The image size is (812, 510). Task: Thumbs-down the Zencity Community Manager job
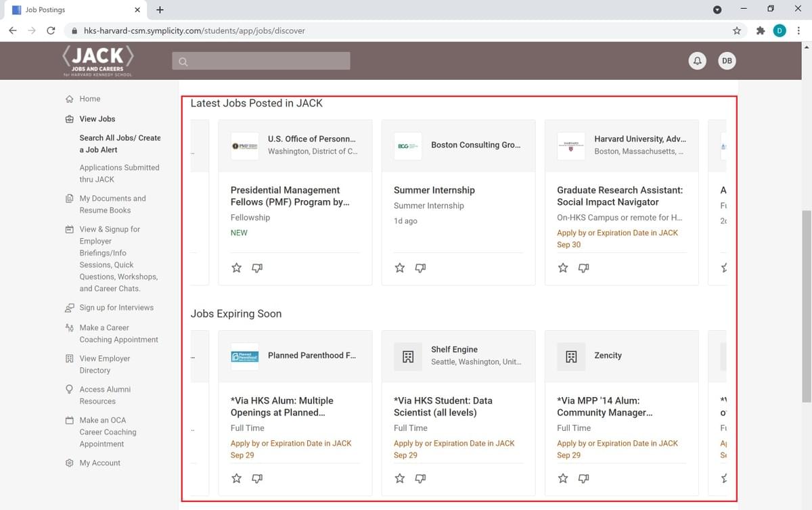click(584, 478)
